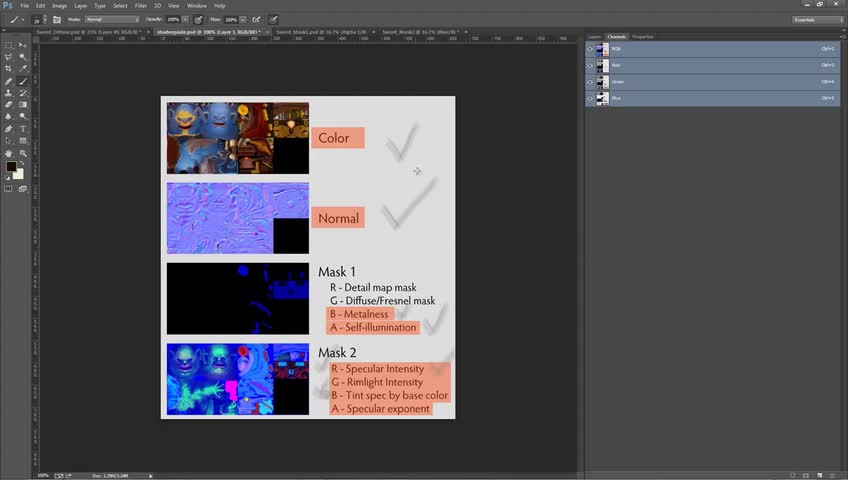Reset default foreground and background colors
The height and width of the screenshot is (480, 848).
click(7, 177)
